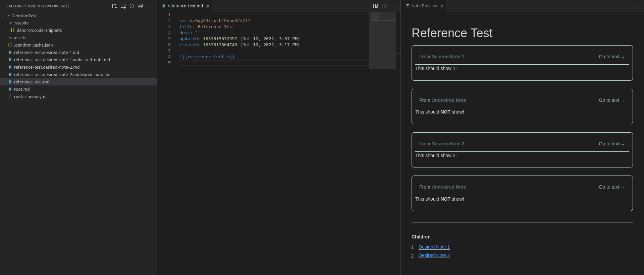Open reference-test.desired-note-2.md file
This screenshot has width=644, height=275.
[47, 67]
